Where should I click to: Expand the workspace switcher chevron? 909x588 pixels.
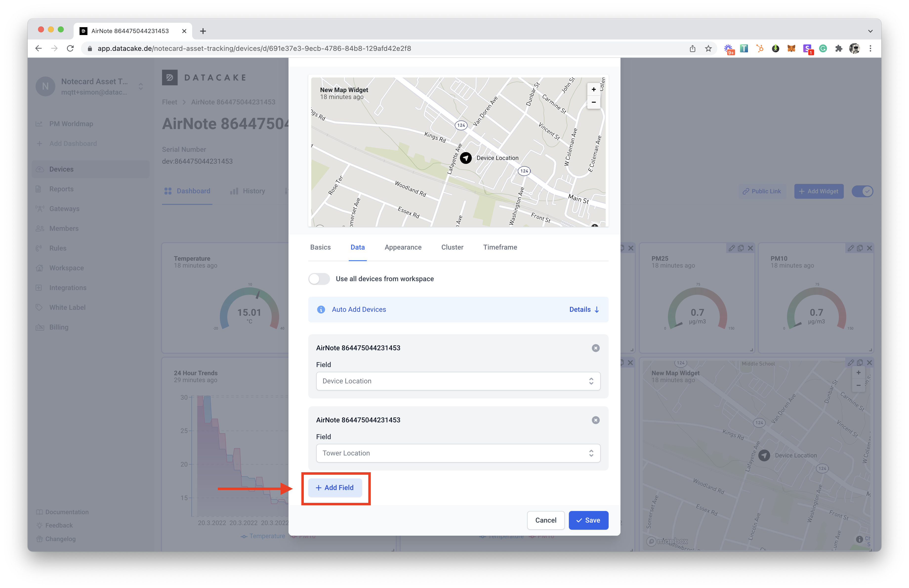pyautogui.click(x=141, y=87)
